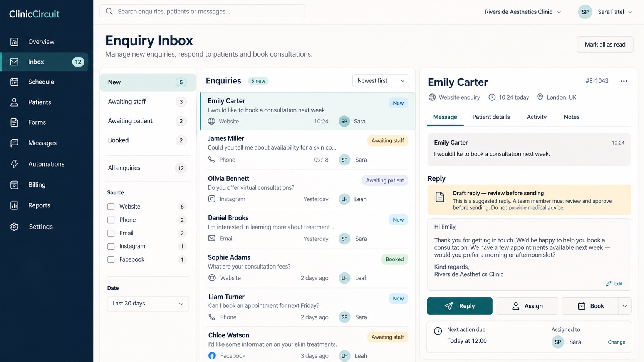Click Instagram icon on Olivia Bennett enquiry
Screen dimensions: 644x362
click(x=211, y=199)
